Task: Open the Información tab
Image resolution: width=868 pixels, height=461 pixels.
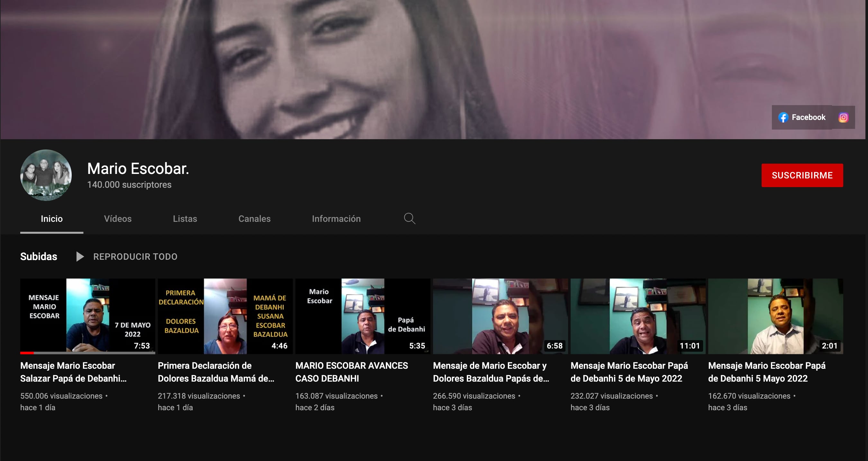Action: click(x=336, y=219)
